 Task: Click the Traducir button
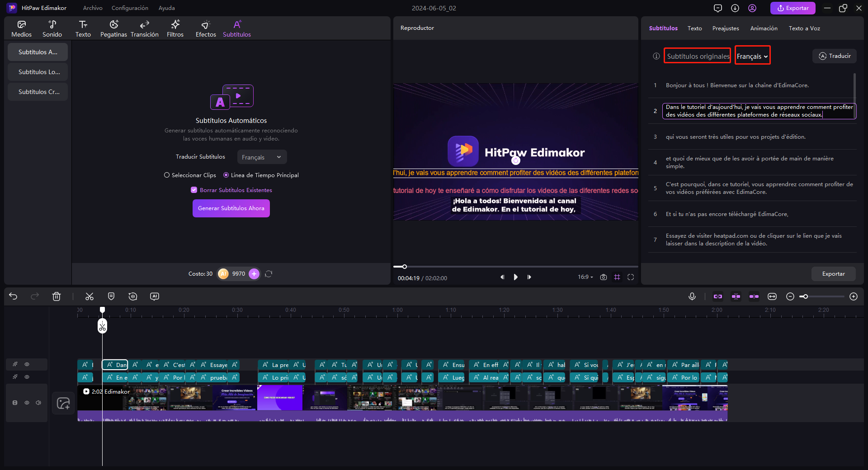coord(835,56)
